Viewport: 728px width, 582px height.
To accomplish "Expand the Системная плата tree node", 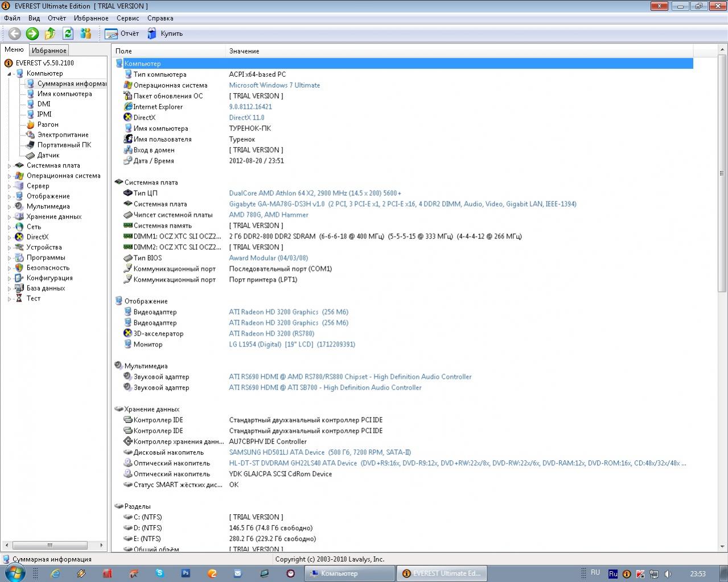I will (x=10, y=166).
